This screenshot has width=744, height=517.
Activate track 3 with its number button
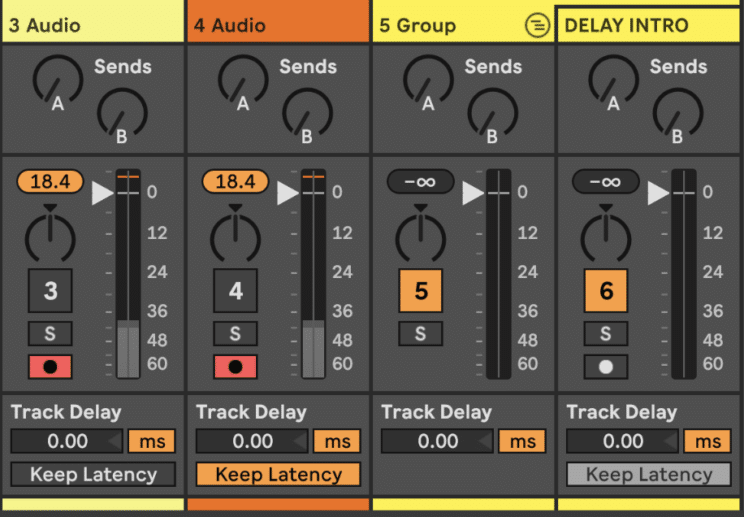click(50, 290)
